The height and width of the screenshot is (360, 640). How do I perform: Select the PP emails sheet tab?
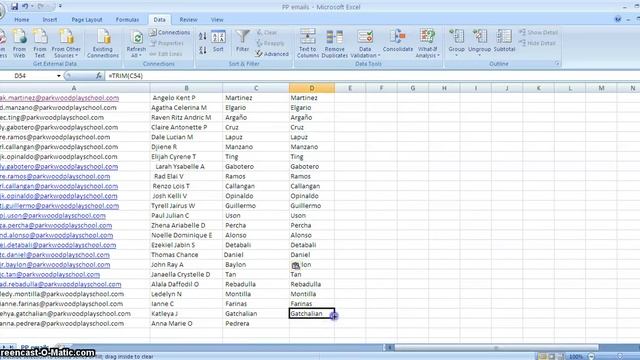(34, 347)
